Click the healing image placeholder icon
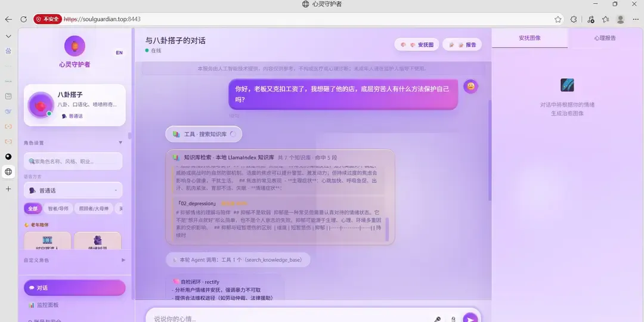 567,85
